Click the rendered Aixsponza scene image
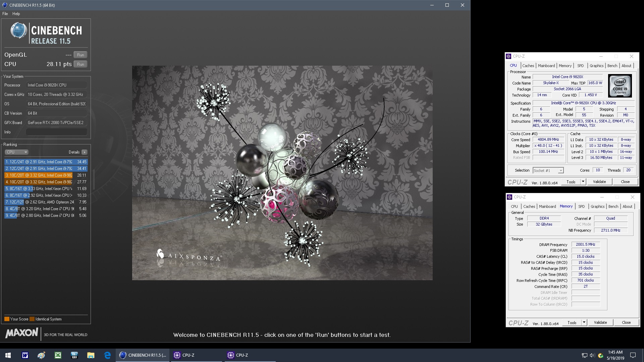The height and width of the screenshot is (362, 644). (x=282, y=173)
